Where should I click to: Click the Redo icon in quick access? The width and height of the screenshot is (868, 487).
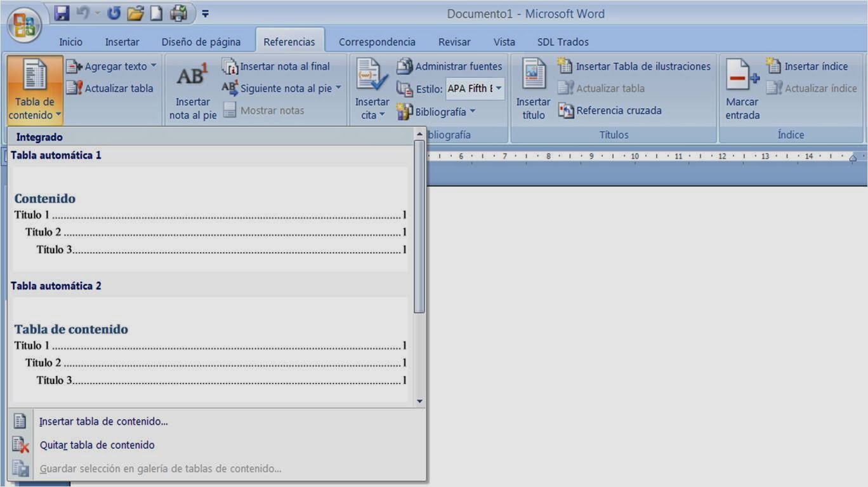pyautogui.click(x=114, y=13)
